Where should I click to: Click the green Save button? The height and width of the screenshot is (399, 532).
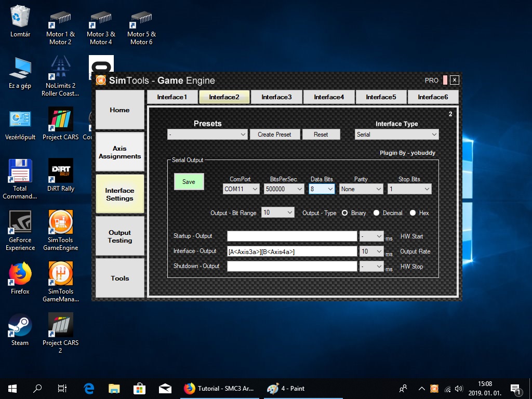(189, 182)
